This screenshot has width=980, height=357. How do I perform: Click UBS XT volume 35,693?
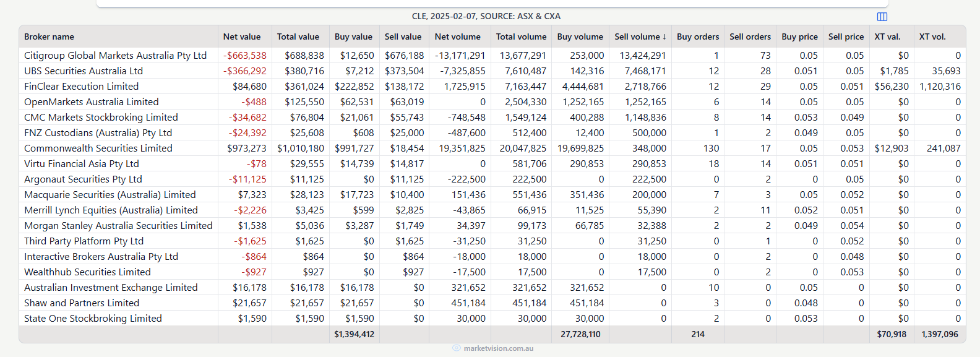point(947,71)
